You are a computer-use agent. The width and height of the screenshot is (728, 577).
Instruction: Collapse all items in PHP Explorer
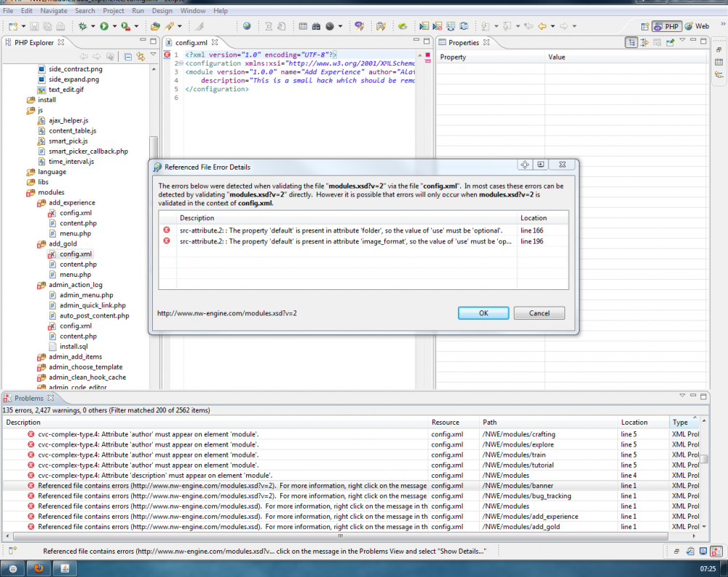click(128, 57)
